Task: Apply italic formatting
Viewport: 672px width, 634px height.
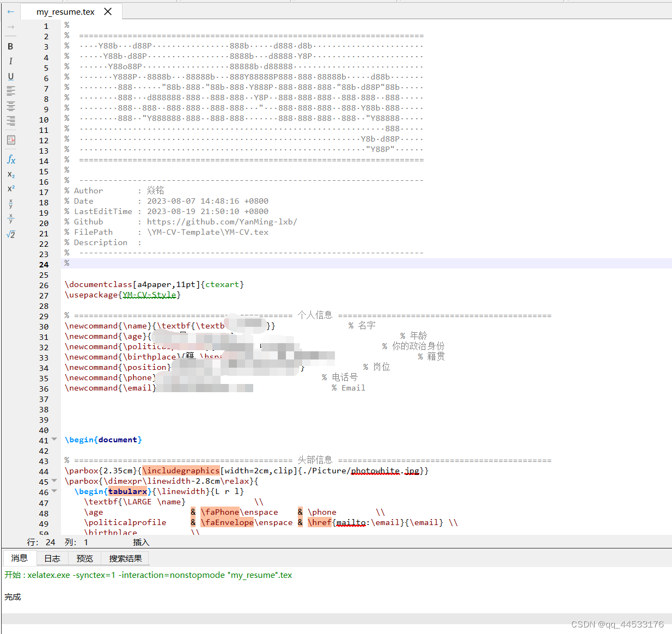Action: (x=10, y=61)
